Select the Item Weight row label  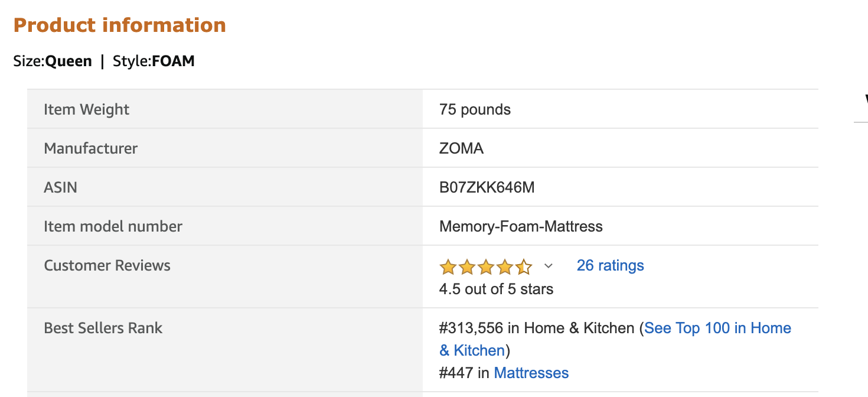pyautogui.click(x=86, y=109)
